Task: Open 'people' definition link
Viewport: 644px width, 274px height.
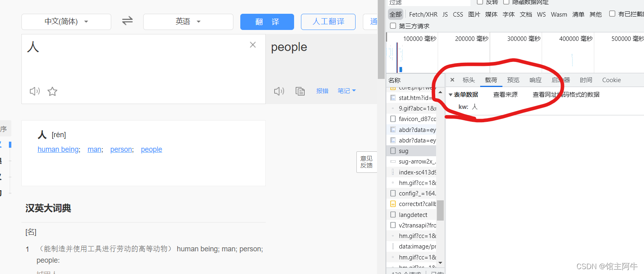Action: [x=151, y=149]
